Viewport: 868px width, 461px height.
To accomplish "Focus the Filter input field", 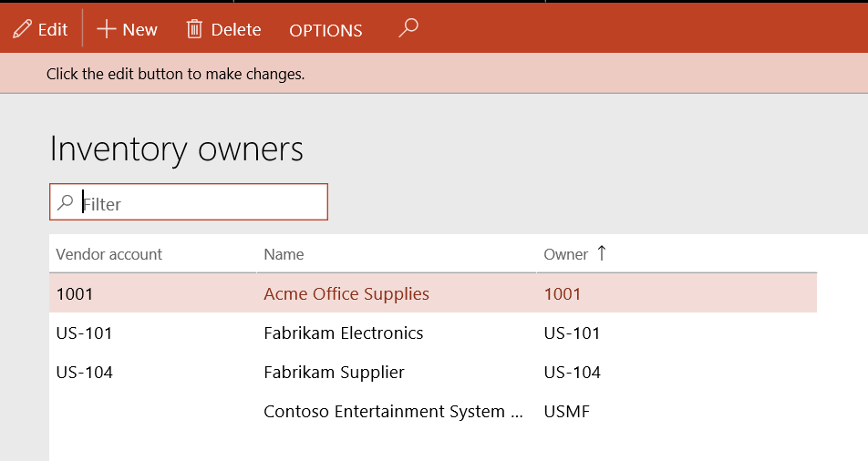I will [x=189, y=202].
